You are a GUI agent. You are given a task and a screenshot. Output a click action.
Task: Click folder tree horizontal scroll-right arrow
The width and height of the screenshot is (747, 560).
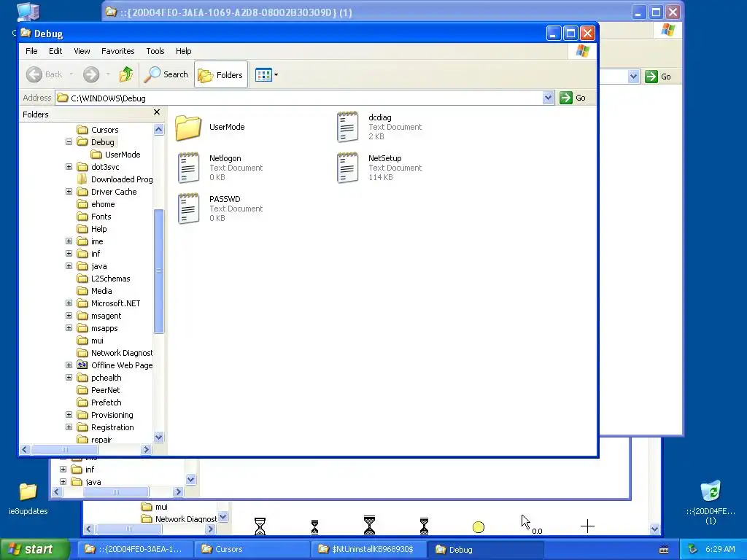pyautogui.click(x=146, y=449)
